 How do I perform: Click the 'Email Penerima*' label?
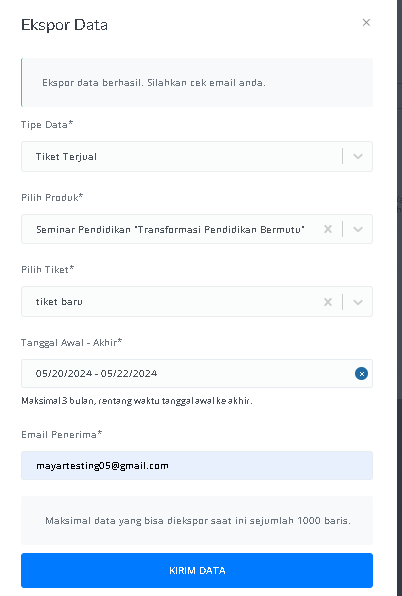pyautogui.click(x=62, y=434)
